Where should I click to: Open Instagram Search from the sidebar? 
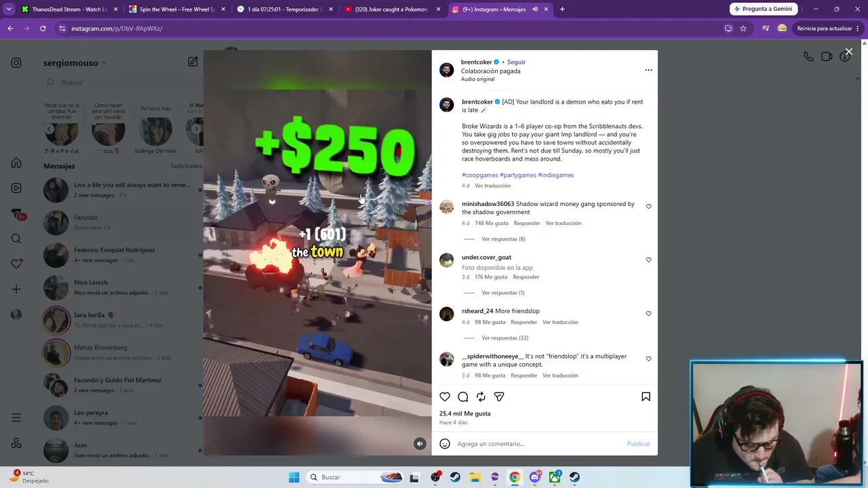(16, 239)
